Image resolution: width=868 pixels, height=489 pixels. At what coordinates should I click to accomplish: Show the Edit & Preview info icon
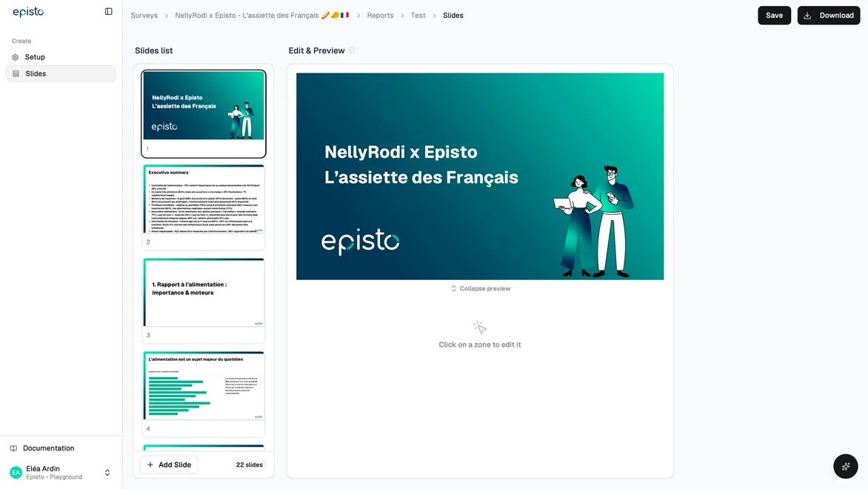click(352, 50)
